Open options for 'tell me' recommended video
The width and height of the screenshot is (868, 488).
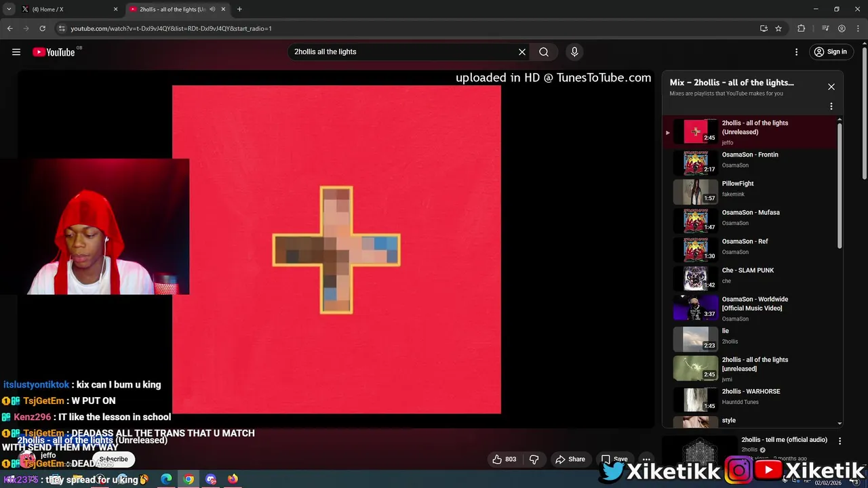tap(840, 441)
